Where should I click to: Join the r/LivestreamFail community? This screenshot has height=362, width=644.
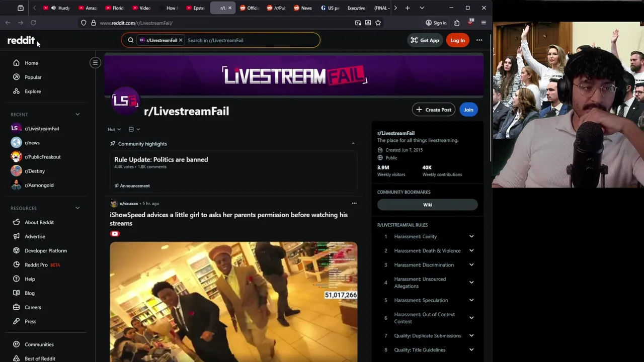[x=468, y=110]
